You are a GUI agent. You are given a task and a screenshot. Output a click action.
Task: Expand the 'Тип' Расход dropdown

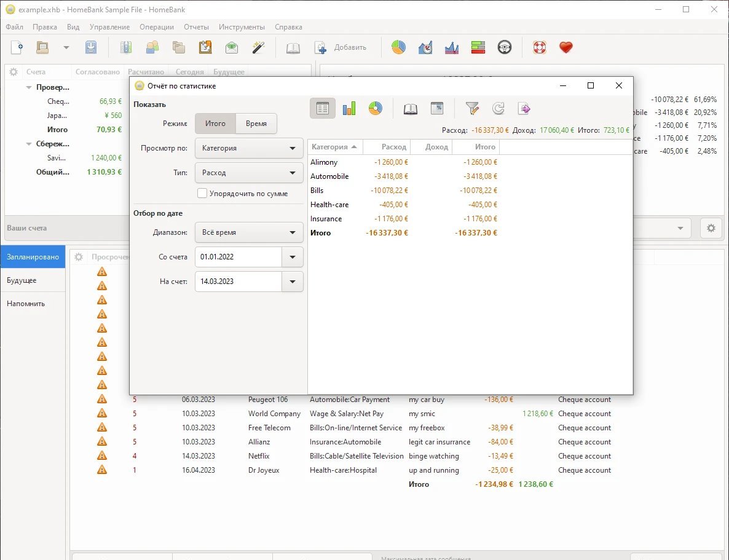(x=249, y=173)
